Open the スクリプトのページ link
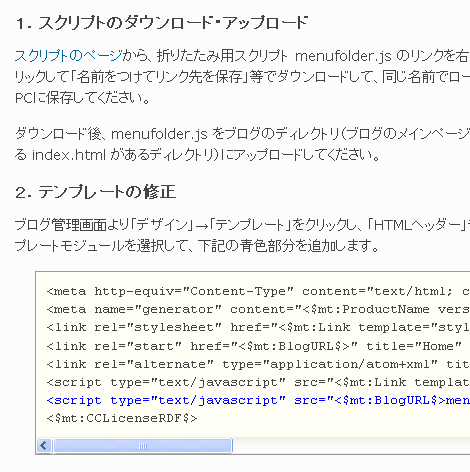Image resolution: width=470 pixels, height=472 pixels. click(x=68, y=56)
